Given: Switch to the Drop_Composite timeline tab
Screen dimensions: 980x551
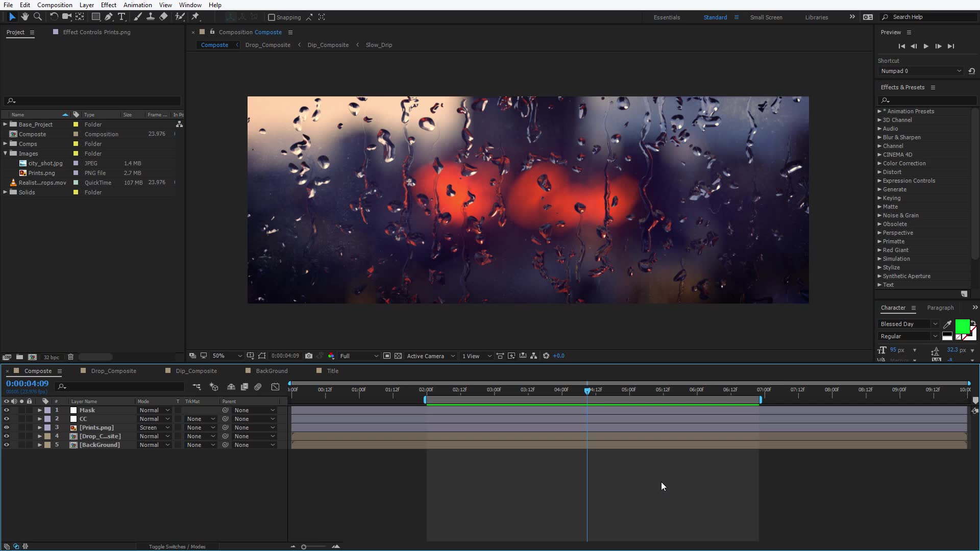Looking at the screenshot, I should click(x=113, y=371).
